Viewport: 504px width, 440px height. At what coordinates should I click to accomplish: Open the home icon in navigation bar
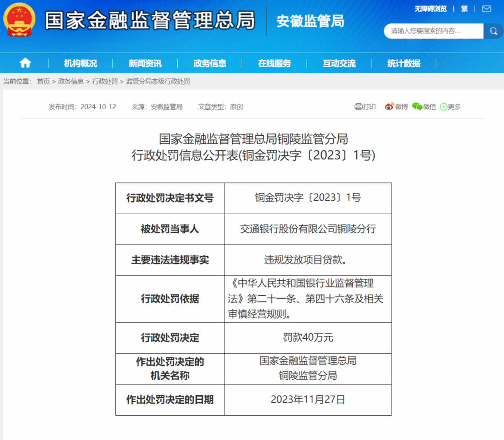[x=25, y=63]
